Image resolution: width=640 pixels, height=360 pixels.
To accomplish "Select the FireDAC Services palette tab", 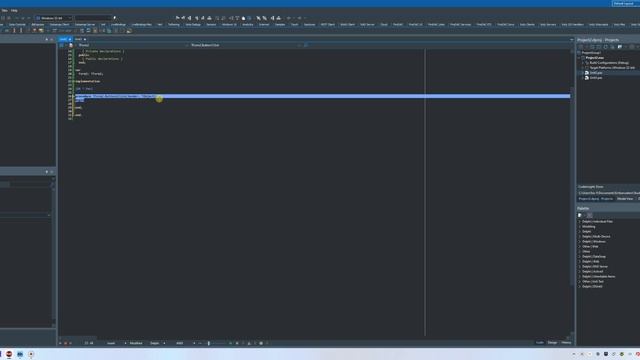I will tap(460, 24).
